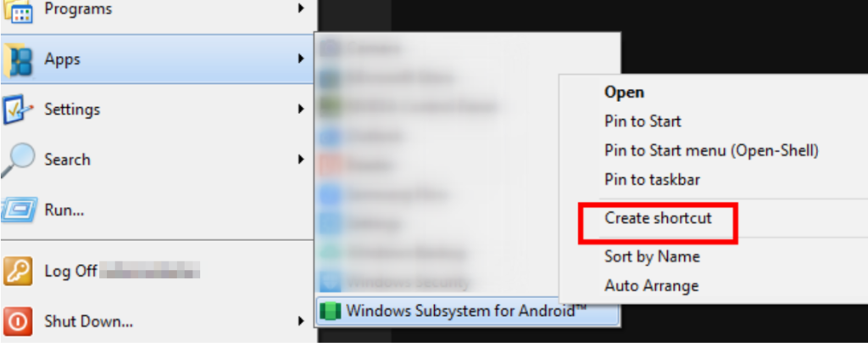The height and width of the screenshot is (348, 868).
Task: Choose Pin to Start menu (Open-Shell)
Action: [711, 150]
